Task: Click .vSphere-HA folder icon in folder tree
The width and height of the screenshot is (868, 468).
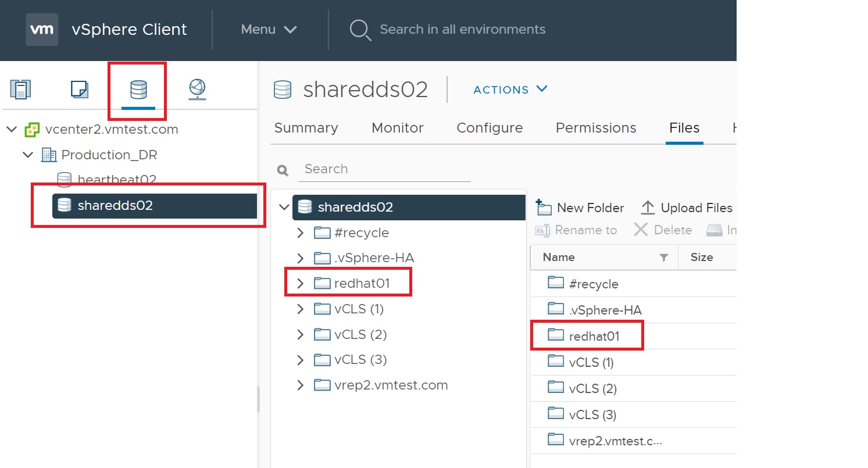Action: (322, 258)
